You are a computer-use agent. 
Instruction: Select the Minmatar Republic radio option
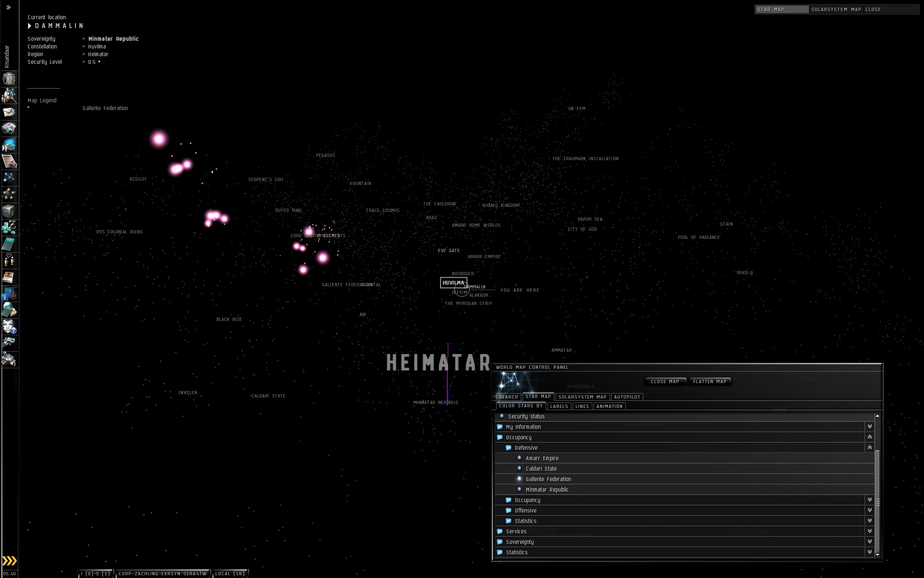pyautogui.click(x=519, y=489)
